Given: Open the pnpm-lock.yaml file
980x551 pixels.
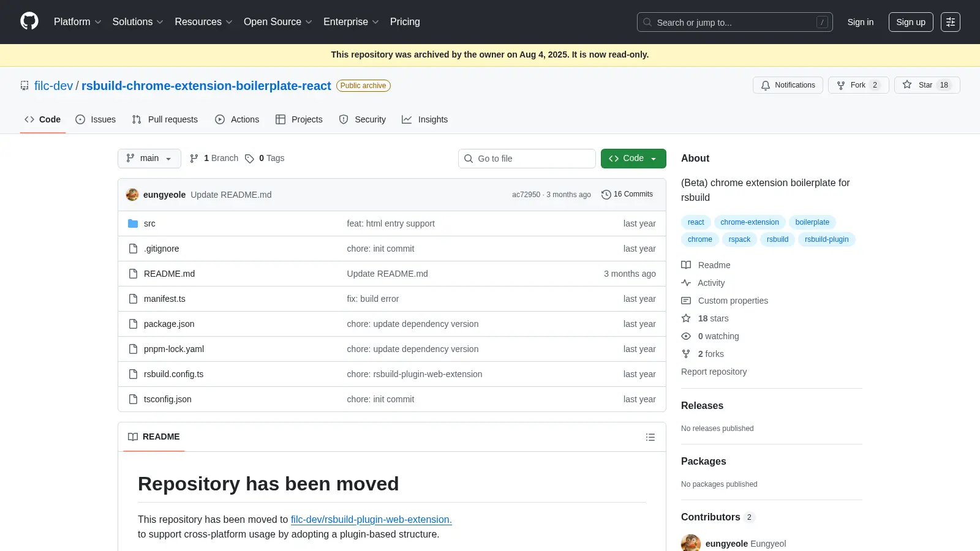Looking at the screenshot, I should click(x=174, y=349).
